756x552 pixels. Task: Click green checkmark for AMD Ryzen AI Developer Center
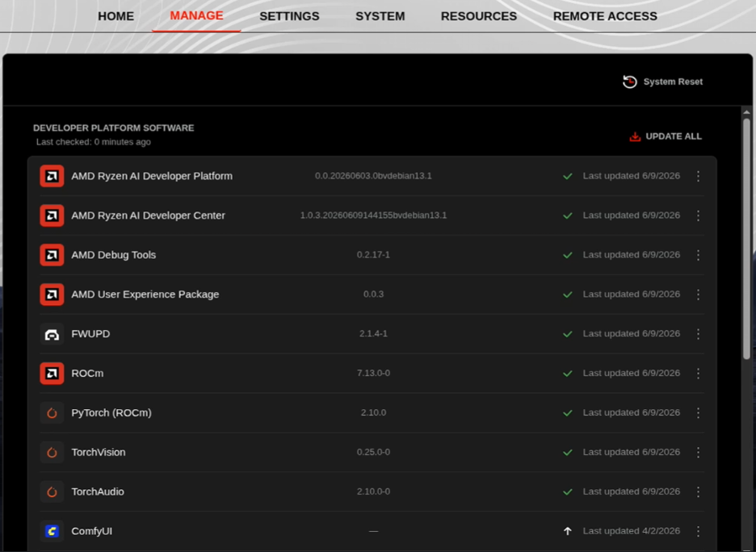click(568, 215)
